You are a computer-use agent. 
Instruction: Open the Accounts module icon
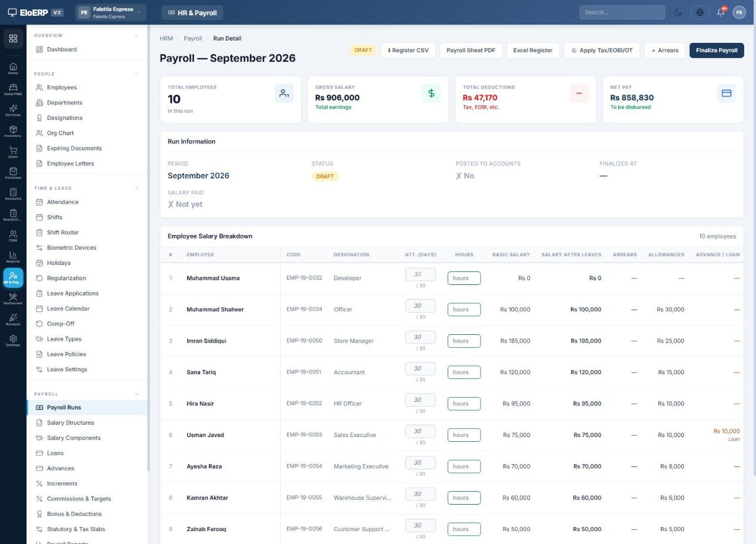[13, 194]
